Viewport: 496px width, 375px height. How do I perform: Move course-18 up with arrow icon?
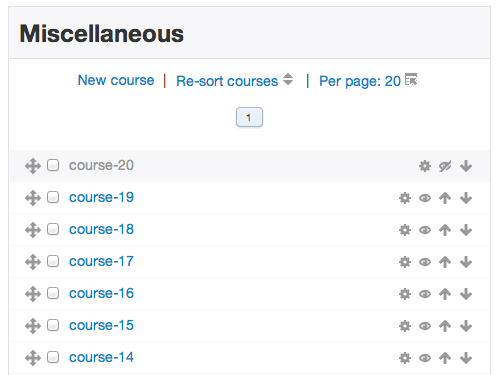coord(445,230)
